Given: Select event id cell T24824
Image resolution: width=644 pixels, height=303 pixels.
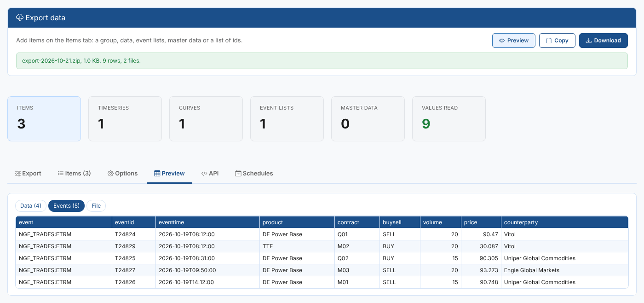Looking at the screenshot, I should 134,234.
